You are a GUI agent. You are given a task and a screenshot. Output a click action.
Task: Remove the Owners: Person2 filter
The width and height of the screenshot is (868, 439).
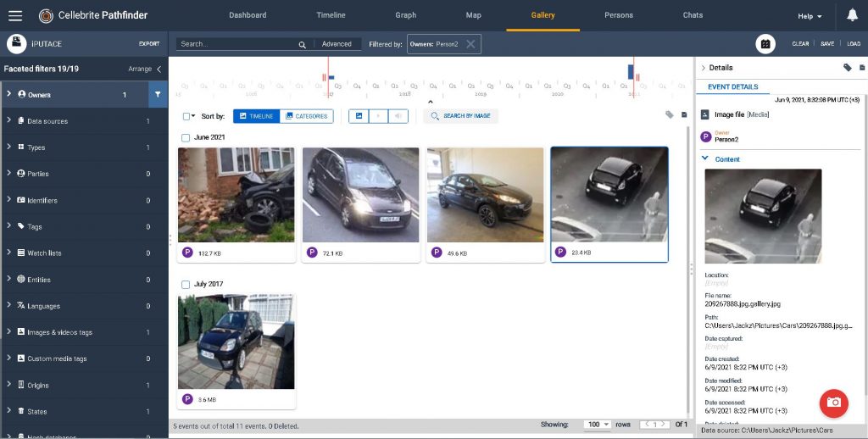click(x=471, y=44)
